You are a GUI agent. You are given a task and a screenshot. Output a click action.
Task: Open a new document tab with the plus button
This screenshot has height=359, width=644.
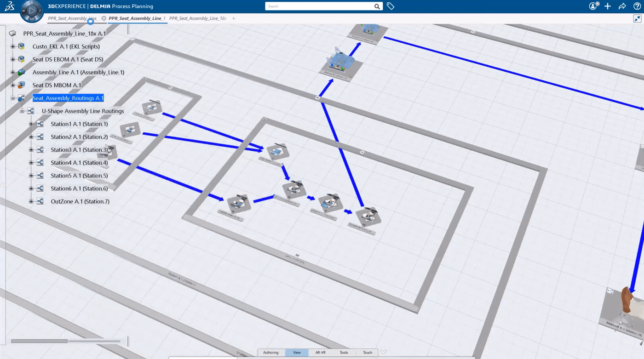coord(234,18)
